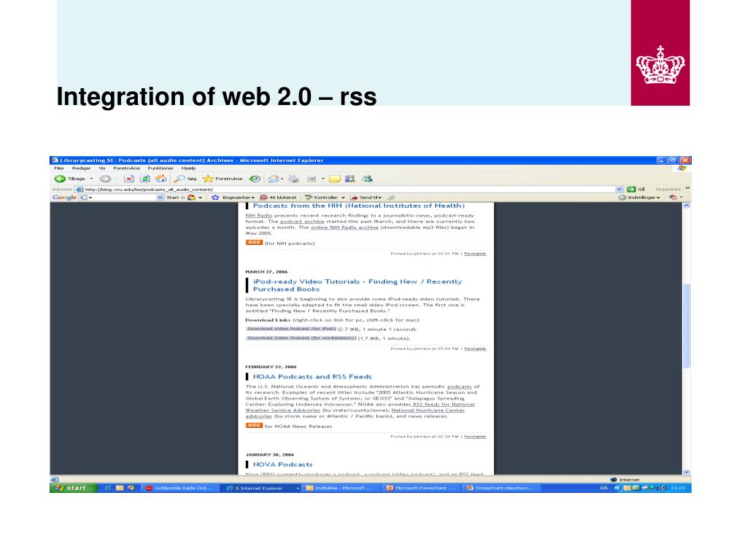Expand the Google search box dropdown
This screenshot has height=560, width=747.
click(160, 198)
